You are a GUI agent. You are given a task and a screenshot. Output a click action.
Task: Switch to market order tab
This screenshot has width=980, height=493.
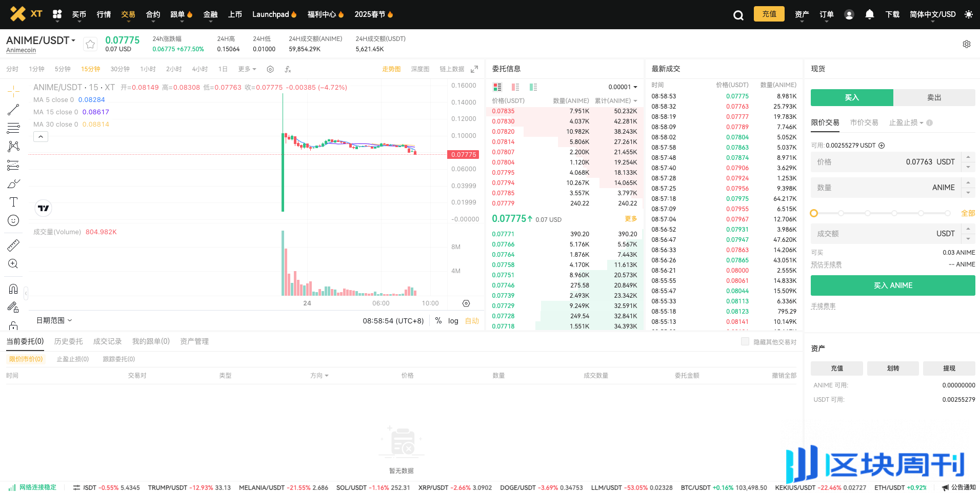864,123
